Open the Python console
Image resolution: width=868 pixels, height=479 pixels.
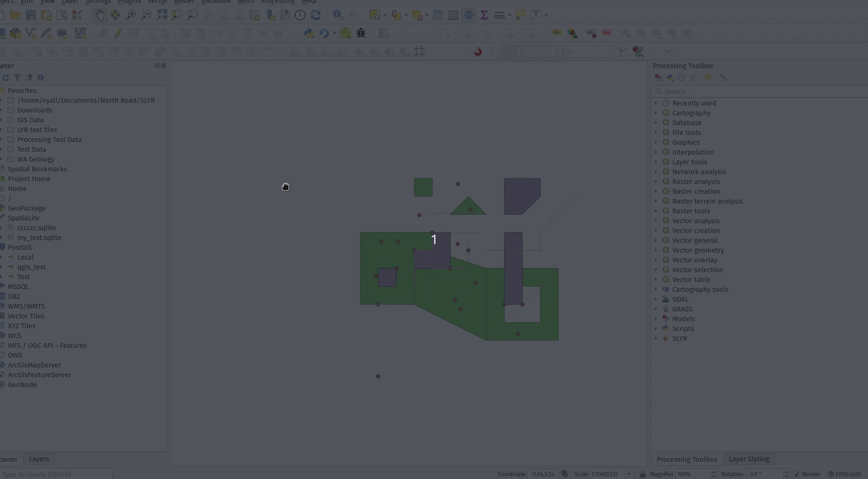[x=309, y=33]
